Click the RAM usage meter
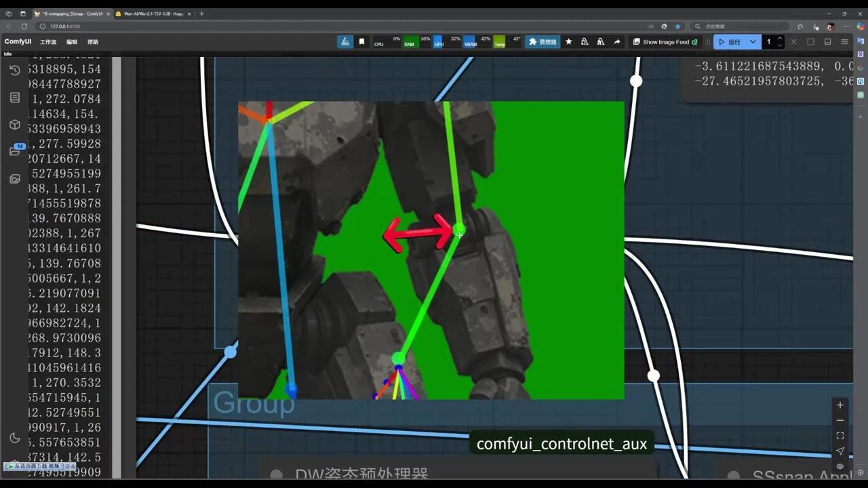868x488 pixels. click(408, 42)
